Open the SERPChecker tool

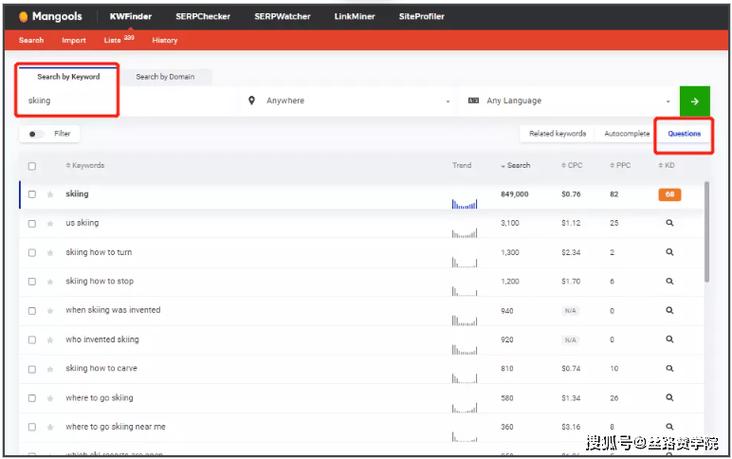coord(203,16)
